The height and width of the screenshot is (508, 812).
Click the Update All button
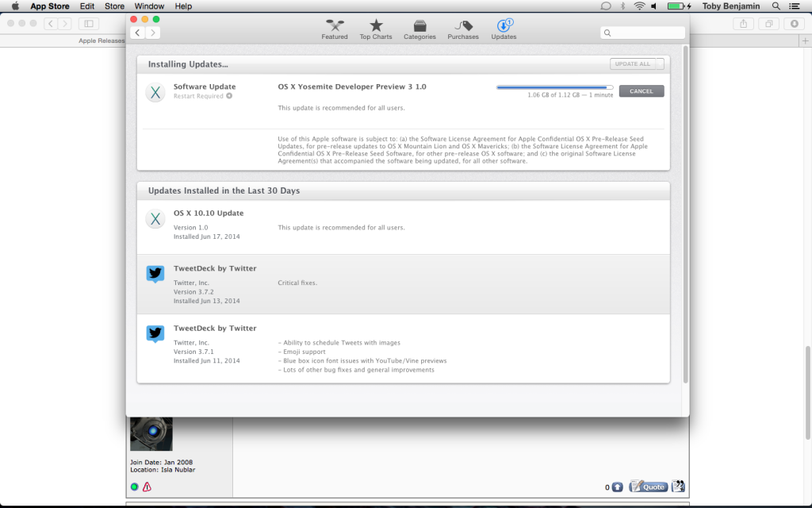point(633,63)
